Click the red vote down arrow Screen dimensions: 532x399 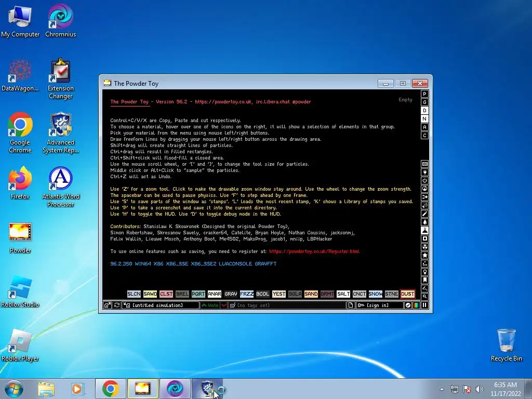pyautogui.click(x=224, y=305)
